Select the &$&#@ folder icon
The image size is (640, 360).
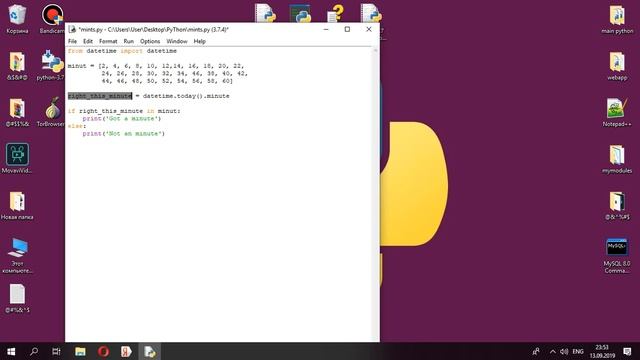point(17,66)
